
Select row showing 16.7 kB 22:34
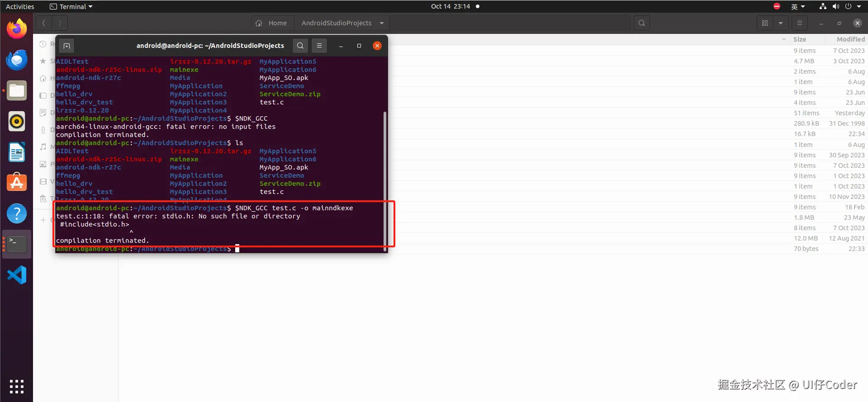point(493,134)
